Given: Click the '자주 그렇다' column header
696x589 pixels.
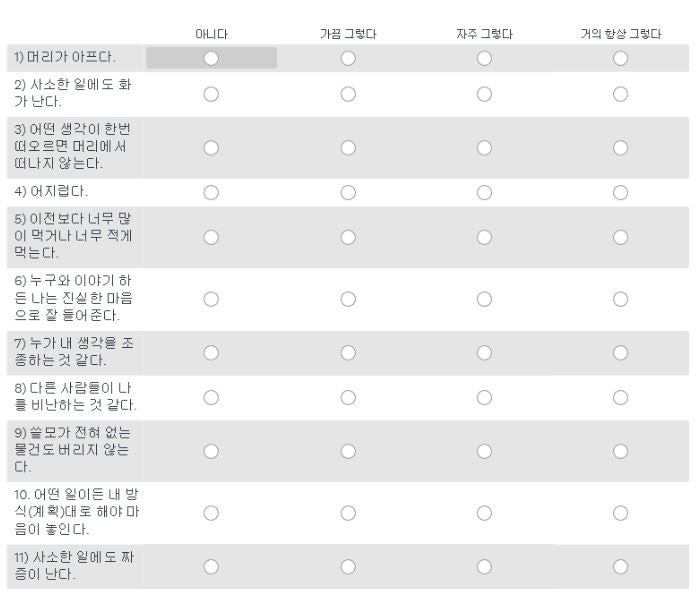Looking at the screenshot, I should [484, 34].
